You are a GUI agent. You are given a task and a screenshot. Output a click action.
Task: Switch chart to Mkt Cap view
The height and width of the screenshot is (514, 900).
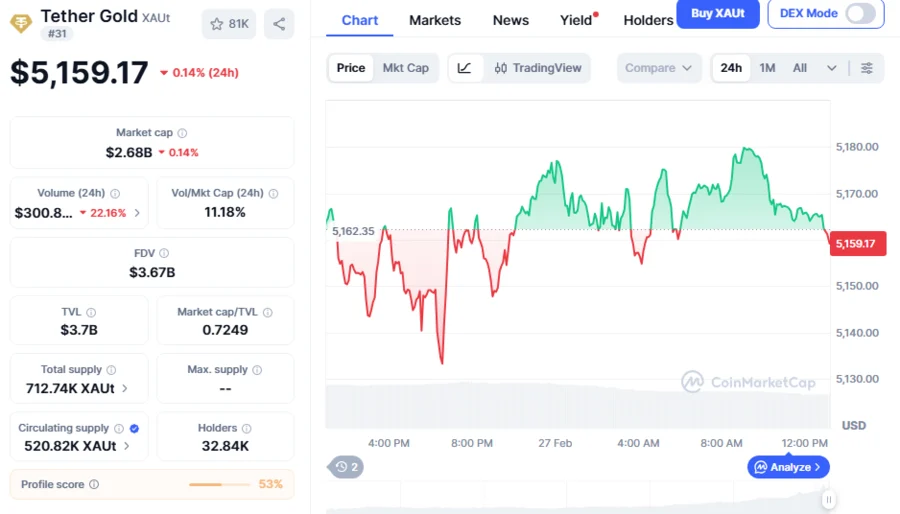[x=406, y=68]
